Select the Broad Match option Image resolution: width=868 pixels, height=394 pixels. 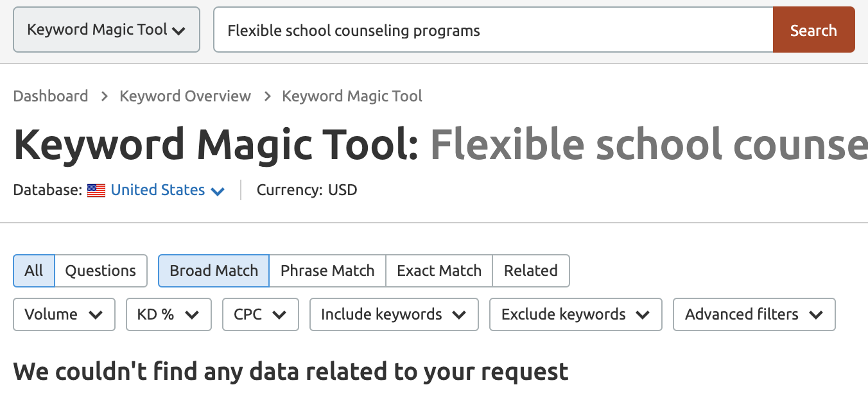click(214, 271)
